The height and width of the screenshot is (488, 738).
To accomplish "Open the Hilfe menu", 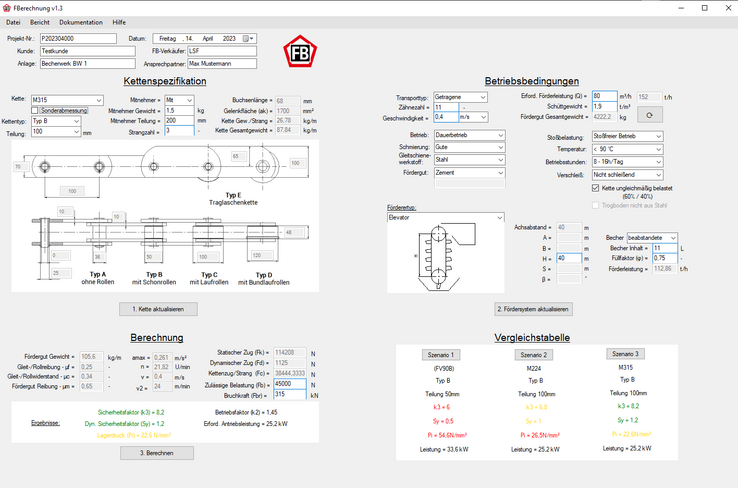I will (119, 22).
